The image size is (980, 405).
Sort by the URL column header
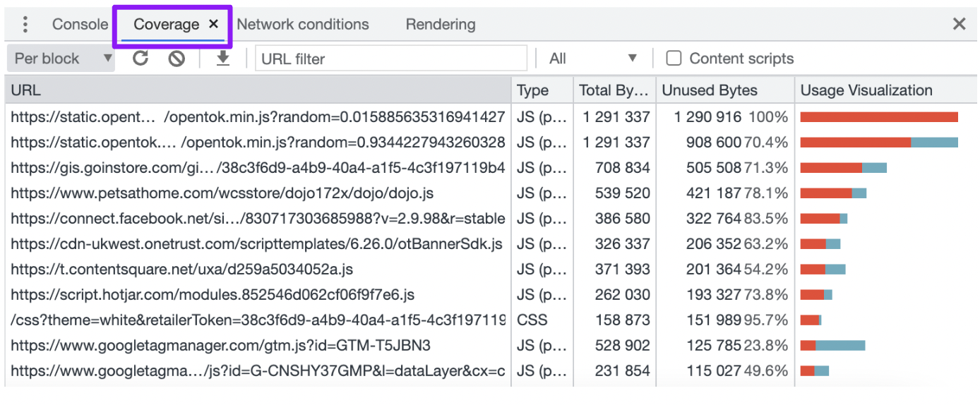(x=258, y=90)
